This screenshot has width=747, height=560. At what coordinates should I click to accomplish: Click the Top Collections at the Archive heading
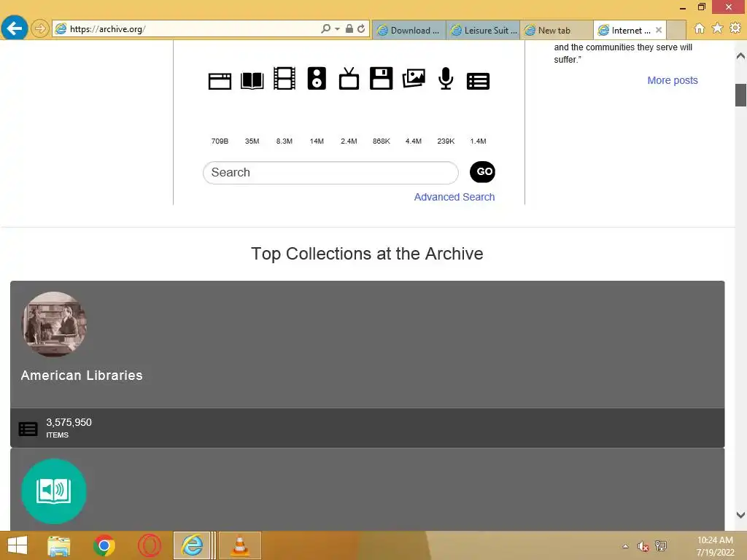(367, 254)
